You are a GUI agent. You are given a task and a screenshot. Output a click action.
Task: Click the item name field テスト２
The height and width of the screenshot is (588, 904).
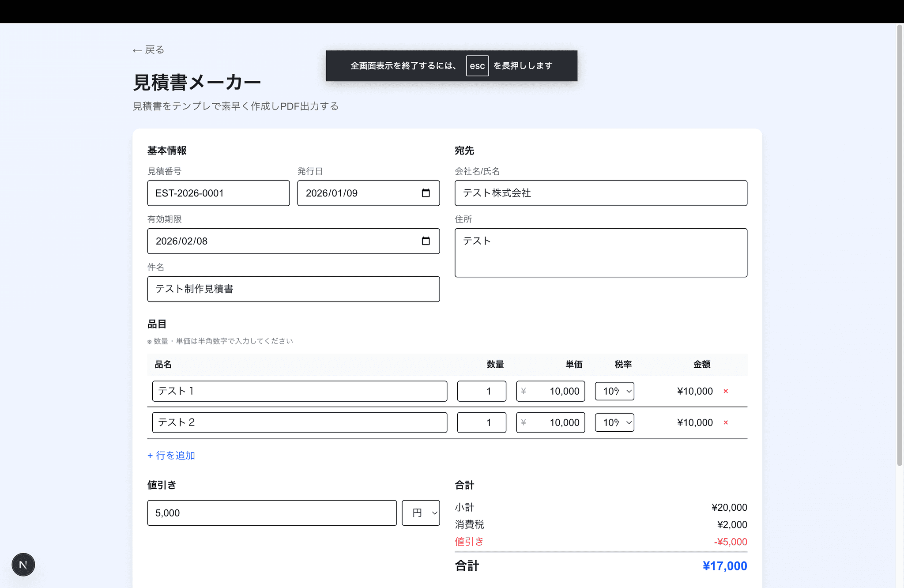click(x=299, y=422)
